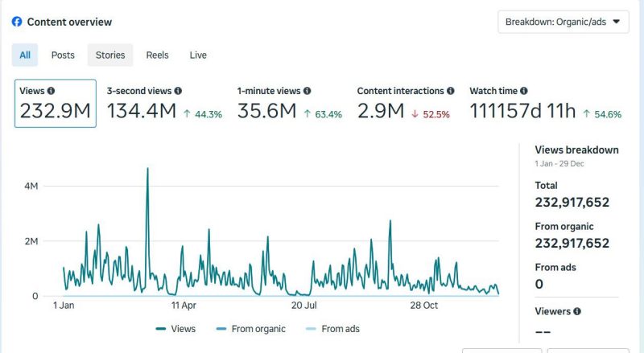Image resolution: width=644 pixels, height=353 pixels.
Task: Switch to the Posts tab
Action: click(63, 55)
